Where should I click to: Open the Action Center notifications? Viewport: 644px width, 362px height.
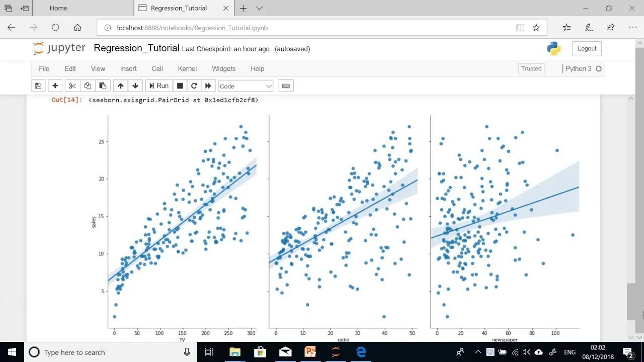628,352
